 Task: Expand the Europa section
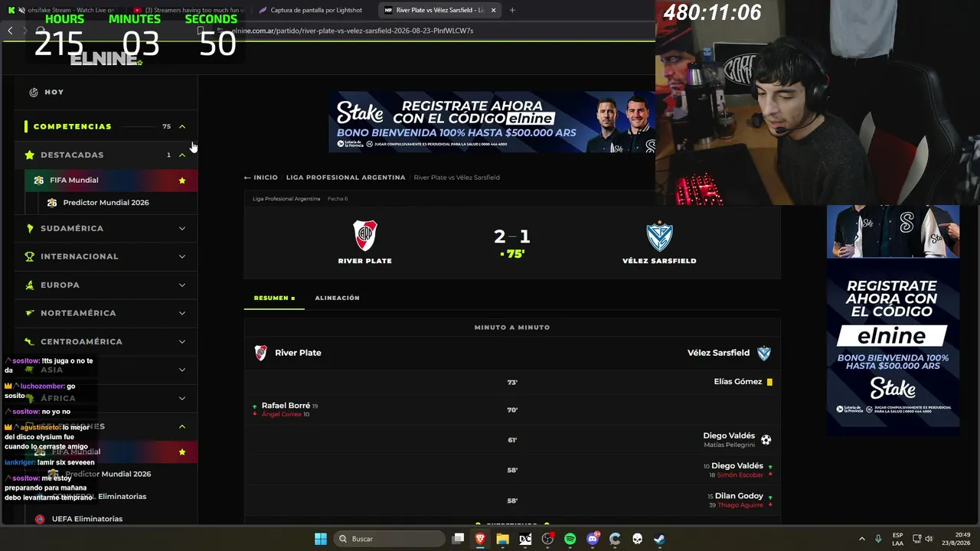[182, 285]
